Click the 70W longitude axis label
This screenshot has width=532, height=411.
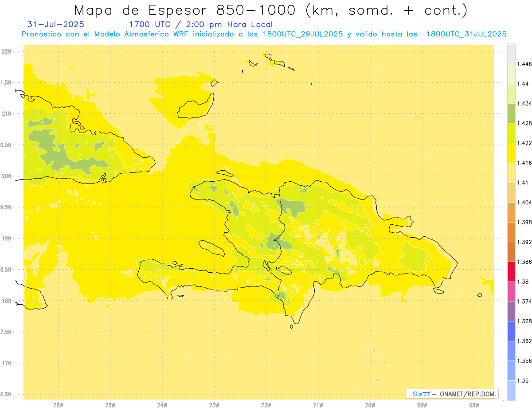pyautogui.click(x=370, y=405)
